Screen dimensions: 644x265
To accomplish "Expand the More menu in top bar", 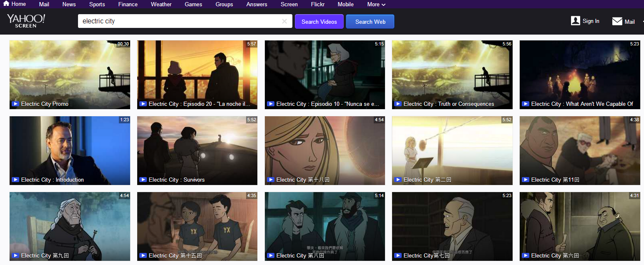I will point(376,4).
